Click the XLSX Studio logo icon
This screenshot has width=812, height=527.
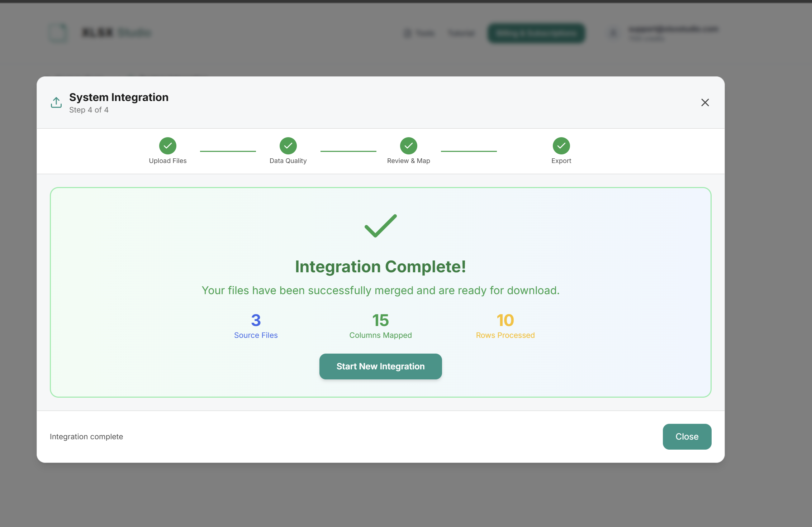click(x=58, y=33)
